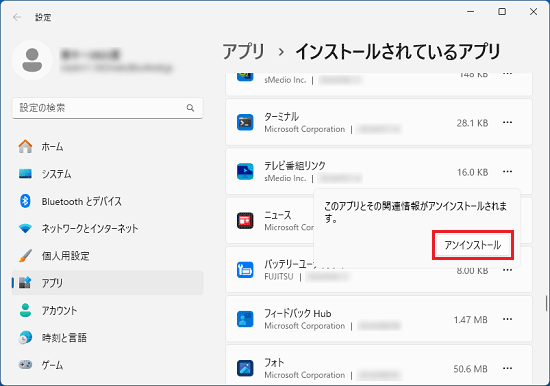Image resolution: width=550 pixels, height=386 pixels.
Task: Open 時刻と言語 settings
Action: click(107, 338)
